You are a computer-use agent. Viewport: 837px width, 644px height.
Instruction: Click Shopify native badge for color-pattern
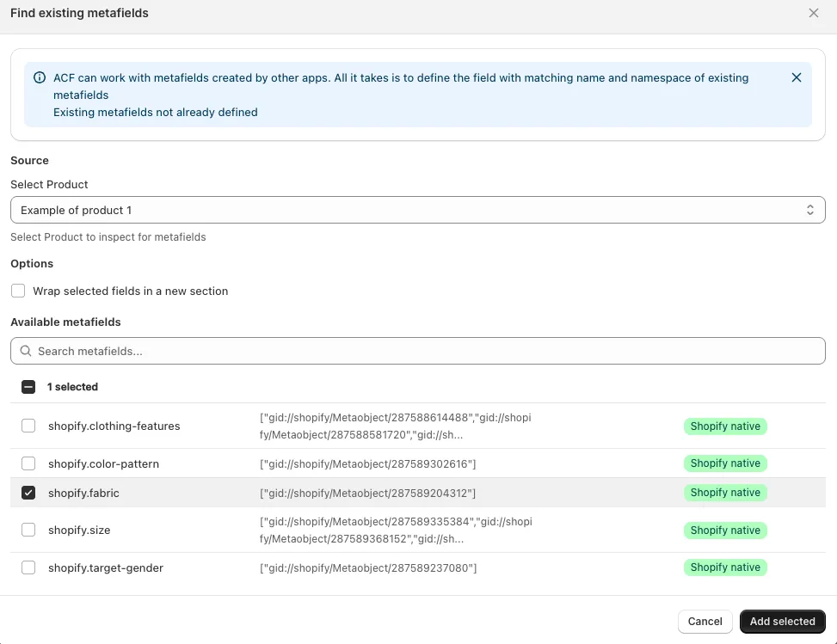(725, 463)
